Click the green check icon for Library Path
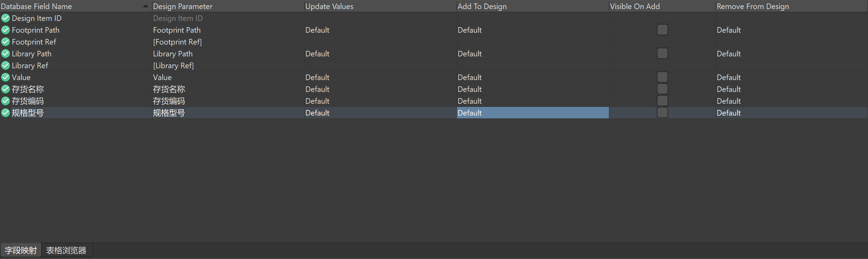Screen dimensions: 868x259 6,54
